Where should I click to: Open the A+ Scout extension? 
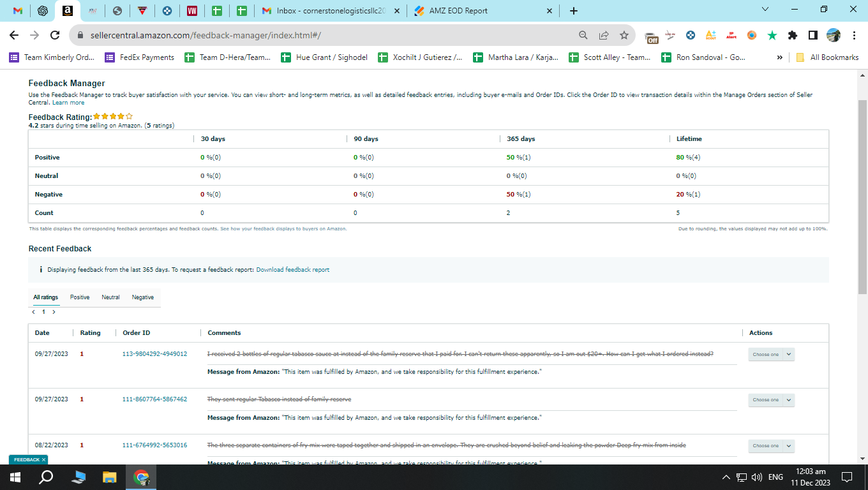point(711,35)
